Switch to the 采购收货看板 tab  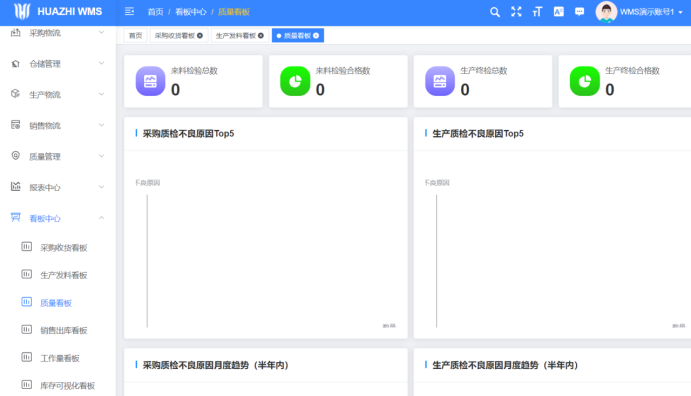click(175, 36)
